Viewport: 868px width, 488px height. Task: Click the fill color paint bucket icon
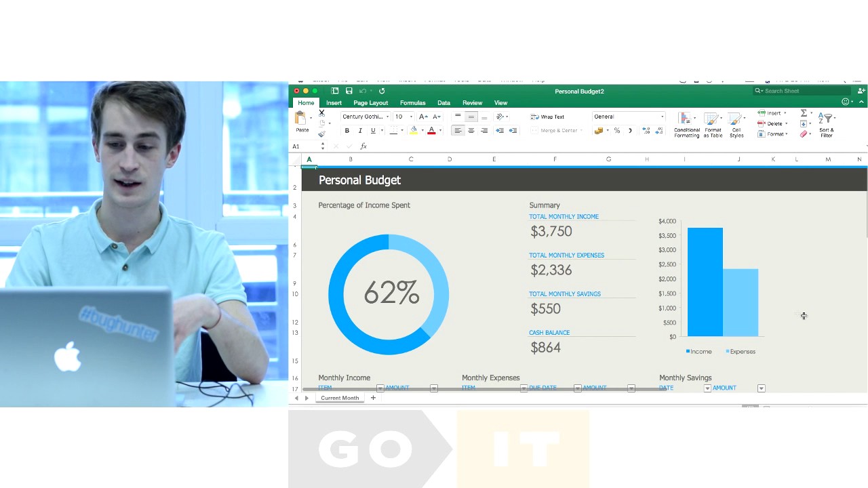click(x=414, y=130)
